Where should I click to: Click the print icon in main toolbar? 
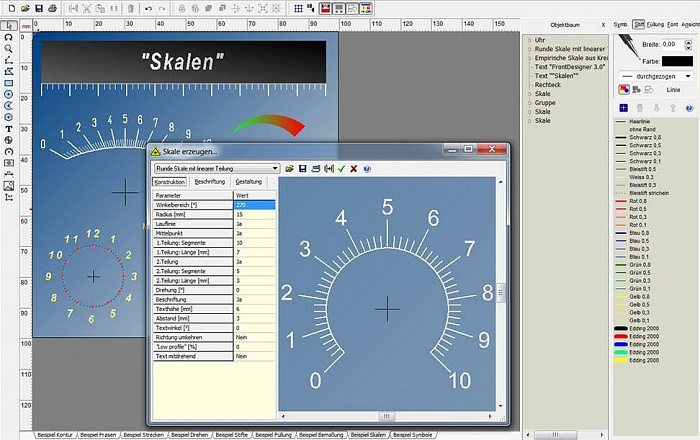click(x=52, y=8)
